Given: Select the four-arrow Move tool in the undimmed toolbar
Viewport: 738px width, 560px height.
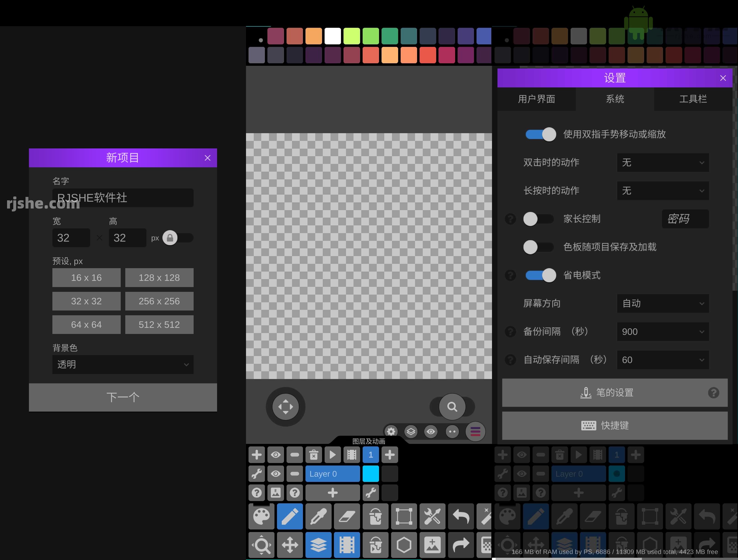Looking at the screenshot, I should 290,545.
